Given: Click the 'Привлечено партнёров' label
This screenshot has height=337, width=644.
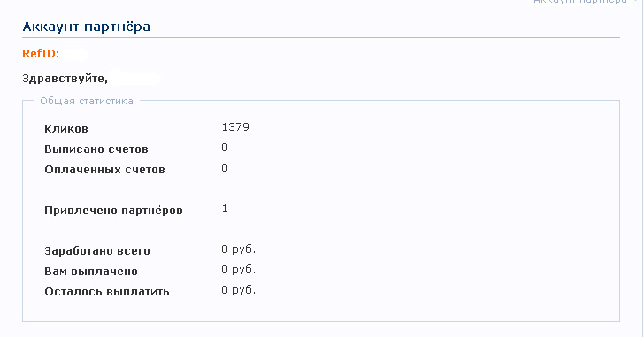Looking at the screenshot, I should pos(113,211).
